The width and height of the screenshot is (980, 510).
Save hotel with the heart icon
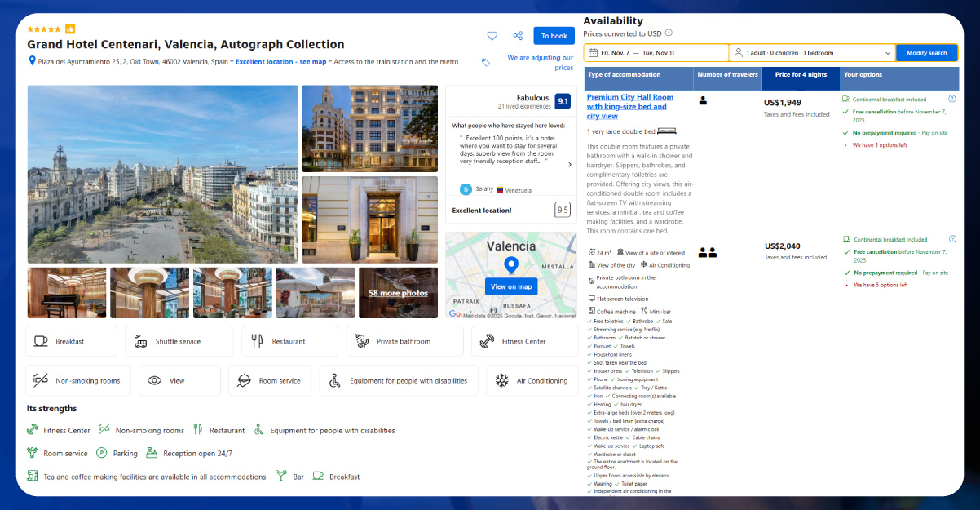click(x=492, y=36)
